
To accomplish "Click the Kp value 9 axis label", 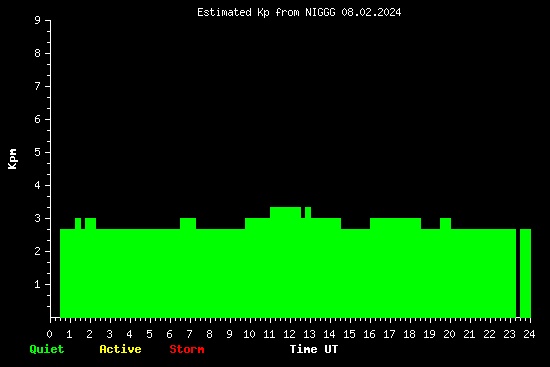I will tap(38, 20).
